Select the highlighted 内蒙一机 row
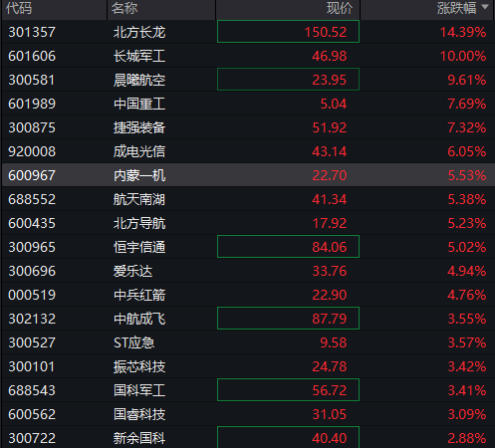Screen dimensions: 495x448 point(248,175)
